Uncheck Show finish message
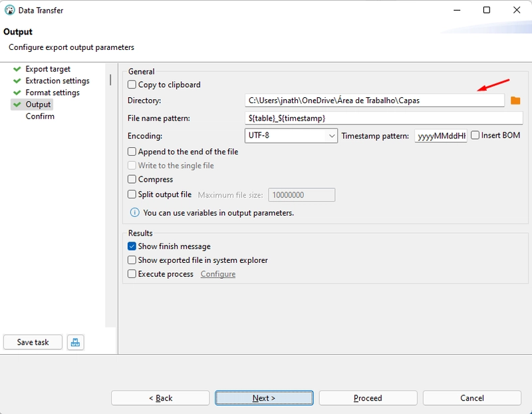Screen dimensions: 532x414 [132, 247]
